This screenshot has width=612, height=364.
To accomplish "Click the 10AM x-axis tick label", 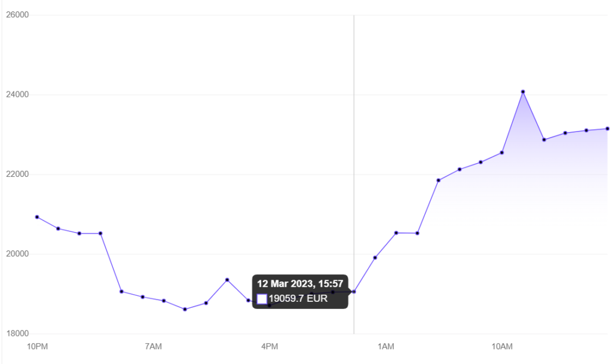I will coord(502,346).
